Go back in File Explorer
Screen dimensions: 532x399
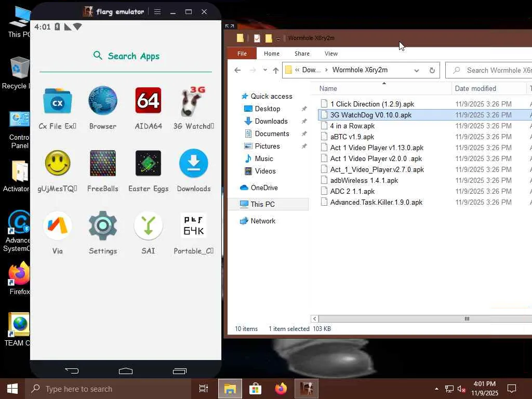pyautogui.click(x=237, y=70)
